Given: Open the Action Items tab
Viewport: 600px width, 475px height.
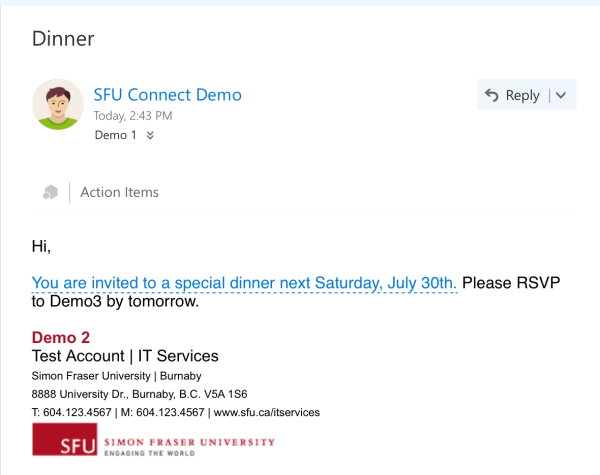Looking at the screenshot, I should pos(119,192).
